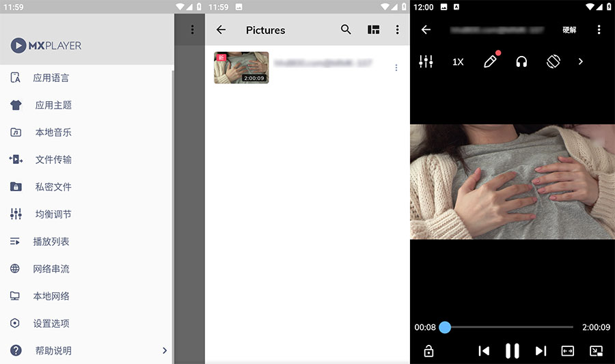Open player overflow menu (three dots)
Viewport: 615px width, 364px height.
click(599, 30)
